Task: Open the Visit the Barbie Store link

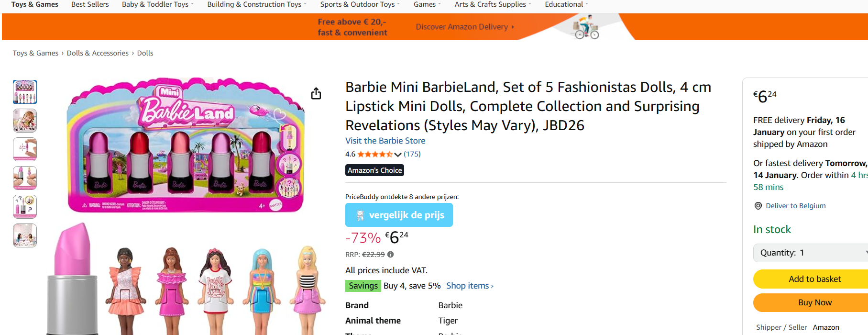Action: click(385, 140)
